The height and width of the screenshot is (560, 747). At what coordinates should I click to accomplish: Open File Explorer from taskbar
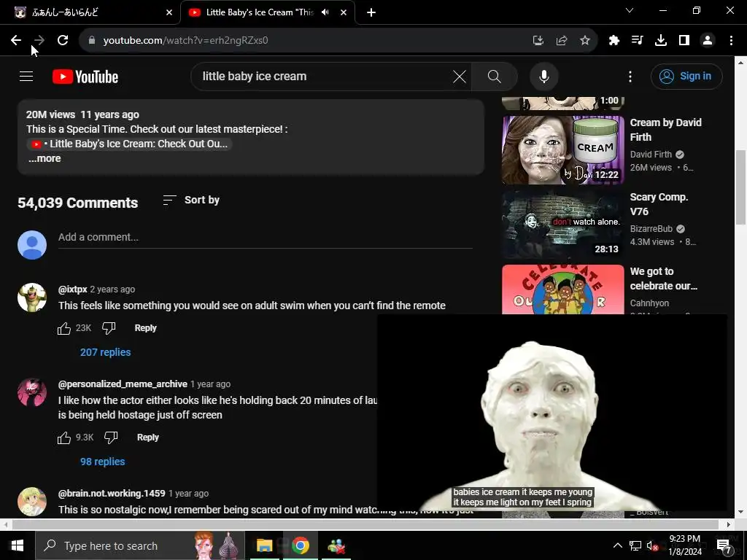click(264, 545)
